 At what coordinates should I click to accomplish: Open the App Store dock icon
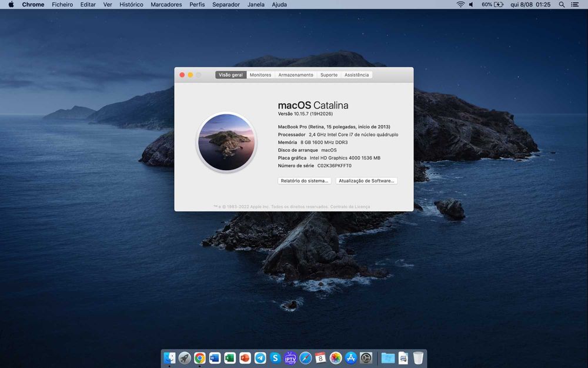click(351, 358)
